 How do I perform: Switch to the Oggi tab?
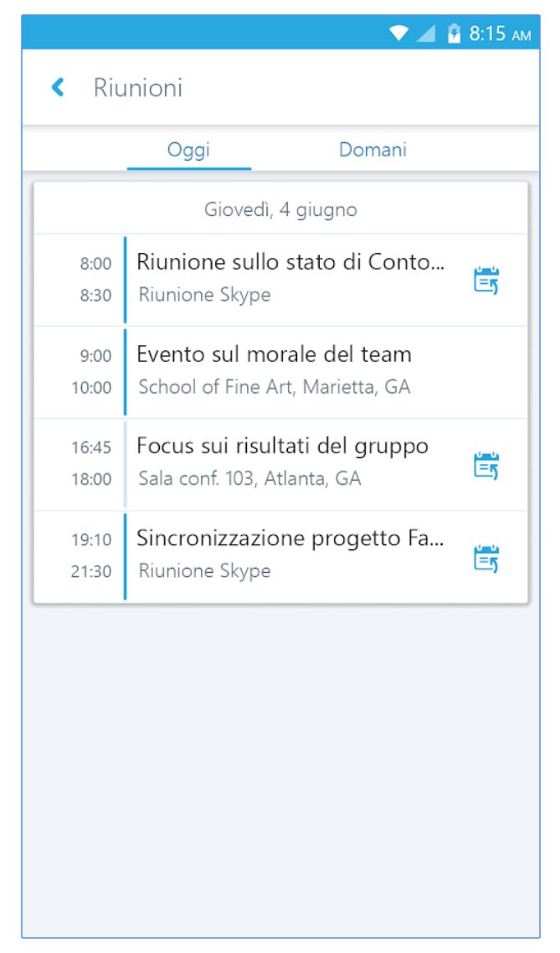pos(188,151)
